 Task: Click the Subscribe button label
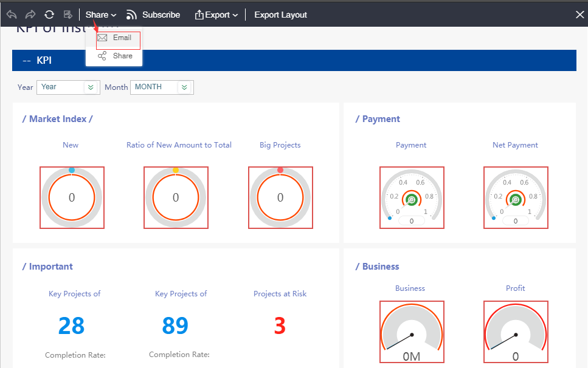pyautogui.click(x=161, y=15)
